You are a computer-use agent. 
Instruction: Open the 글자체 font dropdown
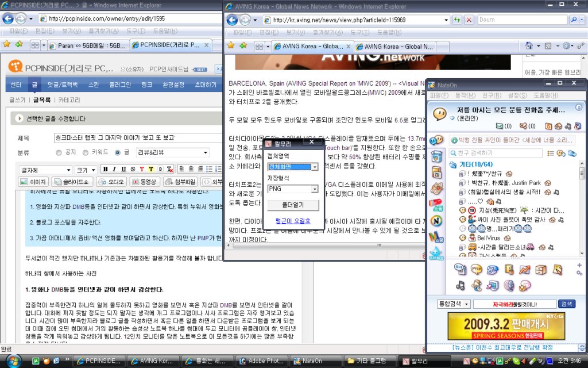45,170
